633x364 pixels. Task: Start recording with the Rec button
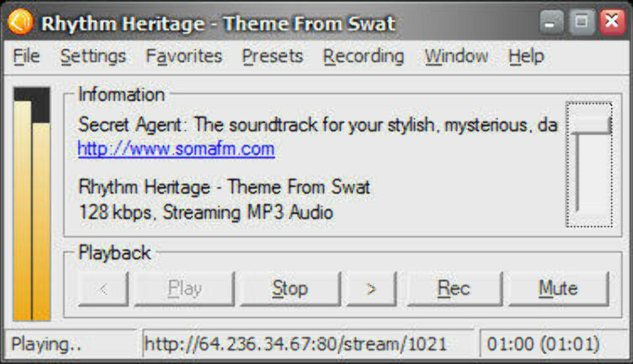tap(454, 289)
